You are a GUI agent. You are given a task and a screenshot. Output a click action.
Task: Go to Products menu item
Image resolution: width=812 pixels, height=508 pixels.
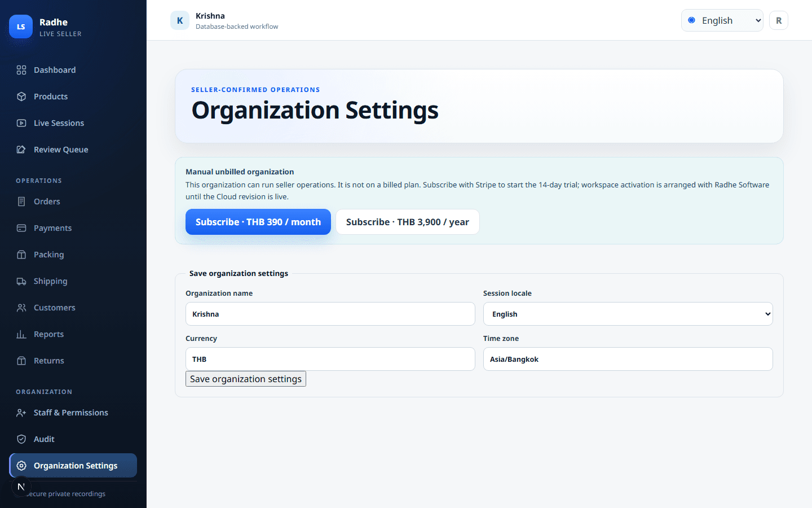[x=73, y=97]
